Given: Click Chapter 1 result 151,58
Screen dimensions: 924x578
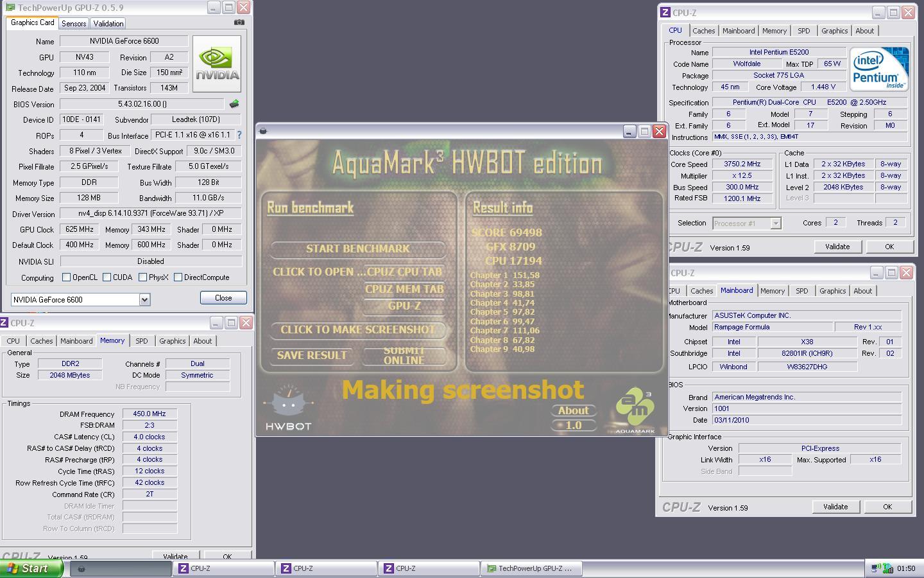Looking at the screenshot, I should (505, 275).
